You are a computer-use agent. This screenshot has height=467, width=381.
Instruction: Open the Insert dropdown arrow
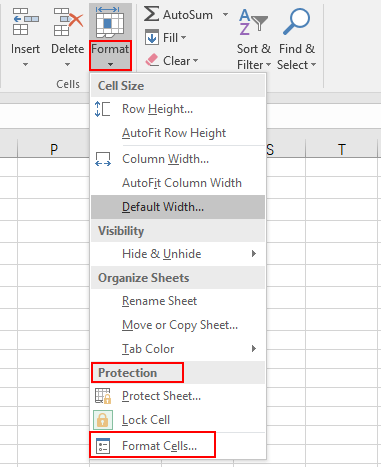click(x=25, y=64)
